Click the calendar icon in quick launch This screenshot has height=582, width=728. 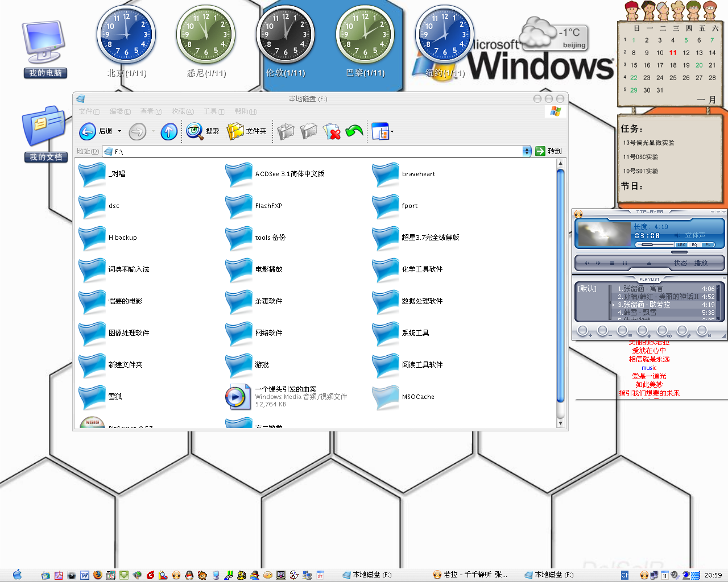point(320,575)
